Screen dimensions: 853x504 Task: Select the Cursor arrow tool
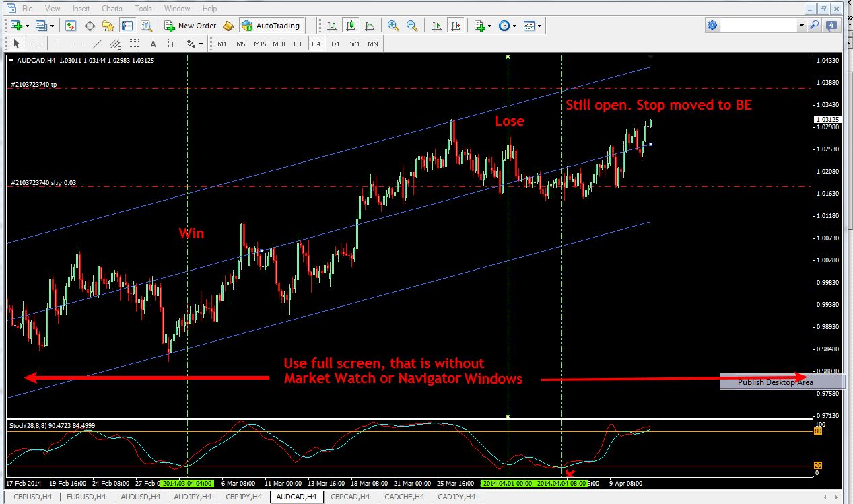(x=18, y=44)
